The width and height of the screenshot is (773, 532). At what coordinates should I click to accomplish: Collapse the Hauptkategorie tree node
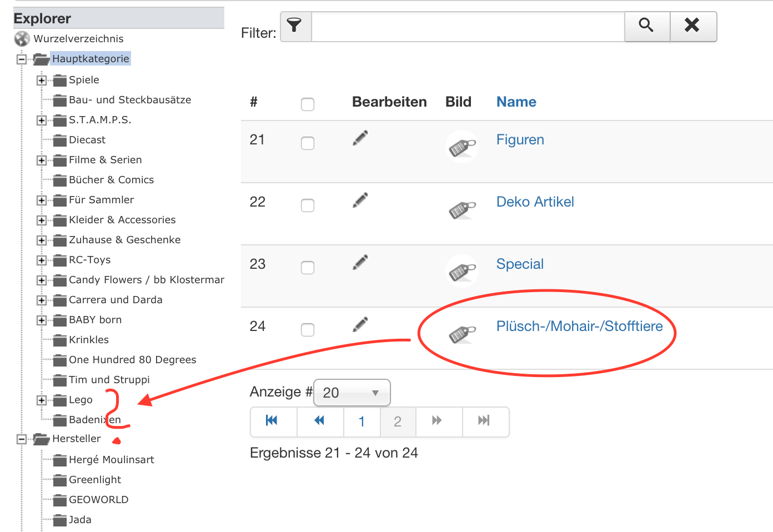[x=22, y=59]
